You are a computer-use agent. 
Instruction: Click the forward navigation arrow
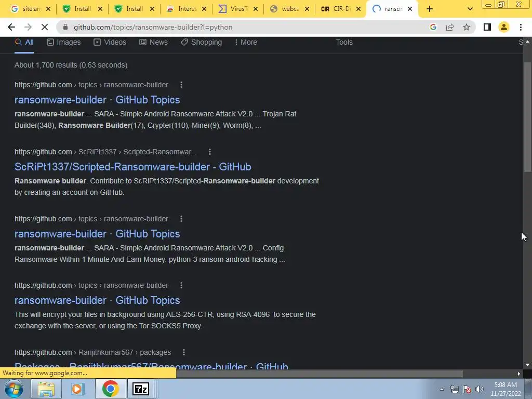(x=28, y=27)
